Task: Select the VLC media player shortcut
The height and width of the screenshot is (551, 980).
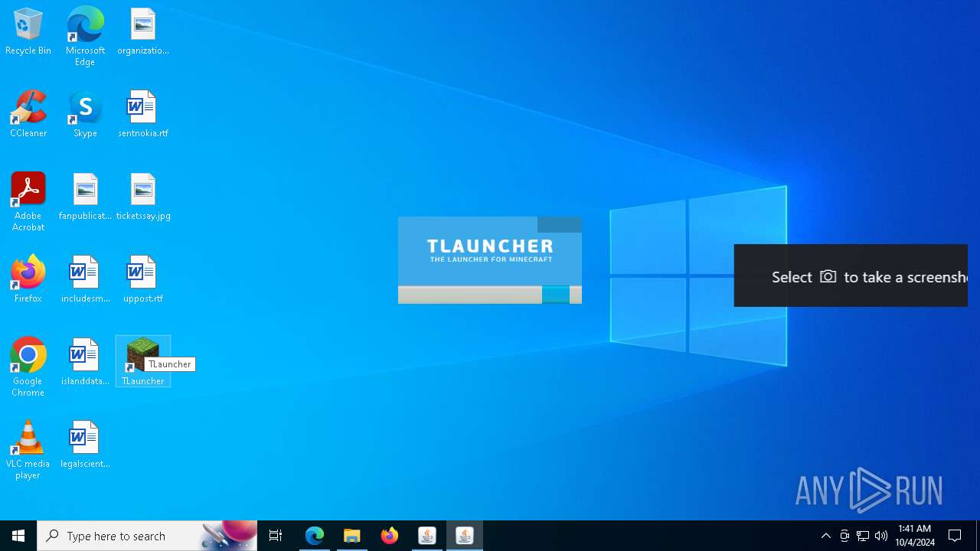Action: pyautogui.click(x=28, y=450)
